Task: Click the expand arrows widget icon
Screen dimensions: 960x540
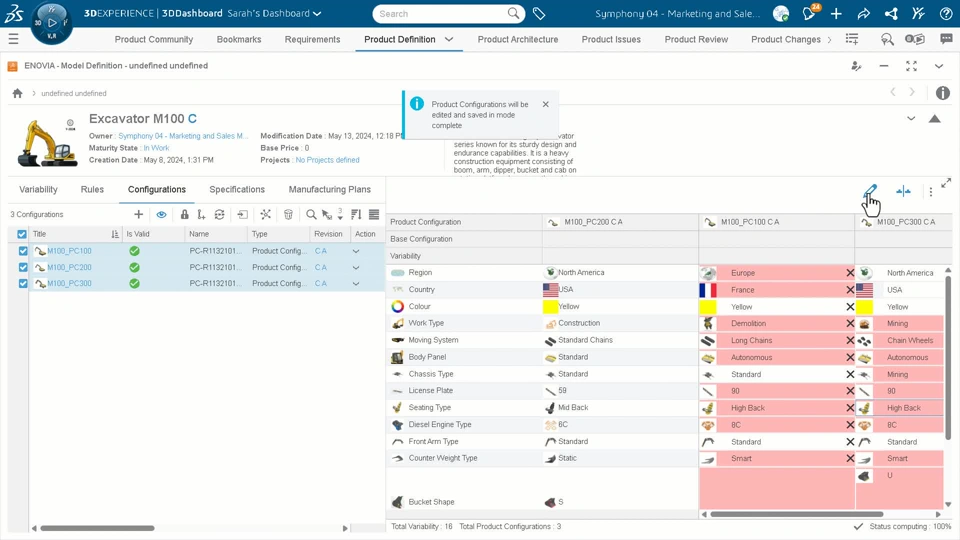Action: 911,66
